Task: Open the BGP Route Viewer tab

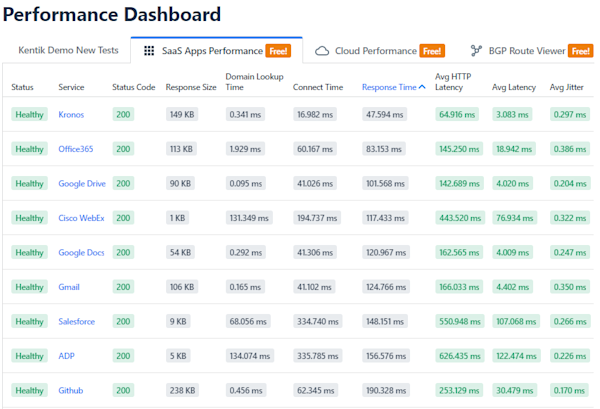Action: click(x=531, y=51)
